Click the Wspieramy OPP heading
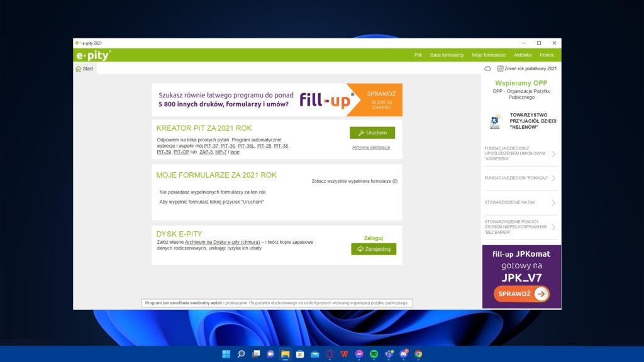644x362 pixels. pos(521,84)
